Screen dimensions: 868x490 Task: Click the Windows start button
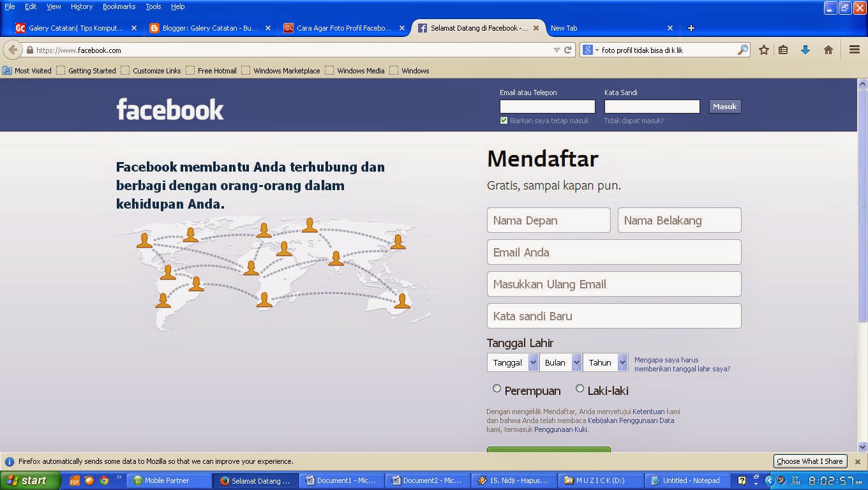(30, 480)
